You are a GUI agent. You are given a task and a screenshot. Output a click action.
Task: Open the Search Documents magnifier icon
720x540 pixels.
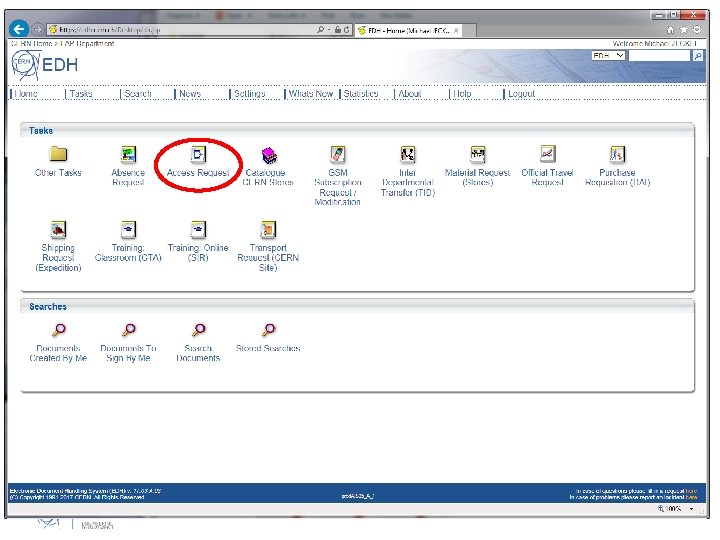pyautogui.click(x=198, y=330)
